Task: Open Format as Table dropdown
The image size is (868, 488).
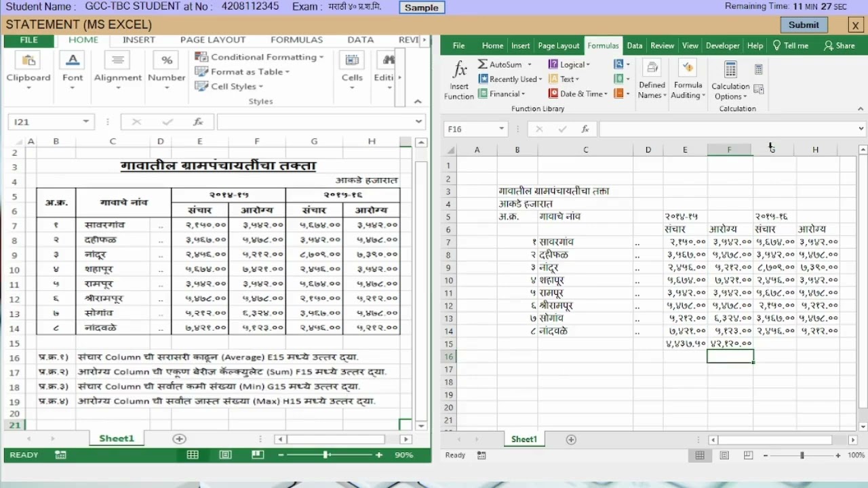Action: click(242, 72)
